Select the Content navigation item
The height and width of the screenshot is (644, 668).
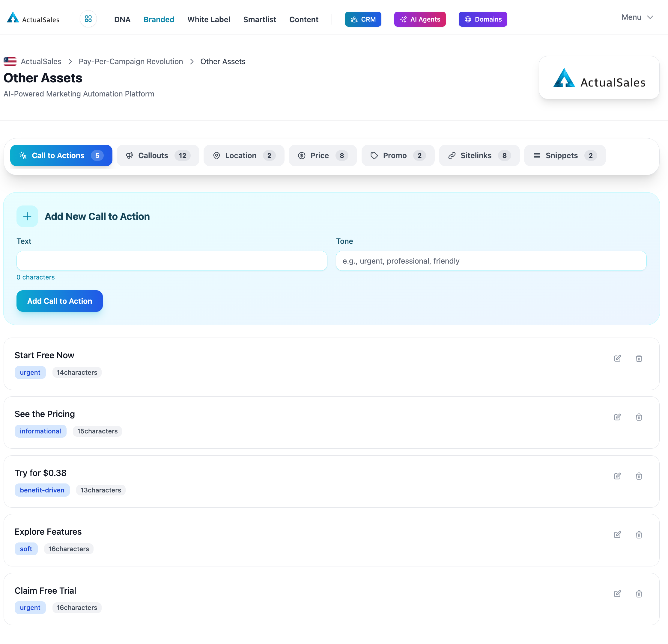coord(304,19)
